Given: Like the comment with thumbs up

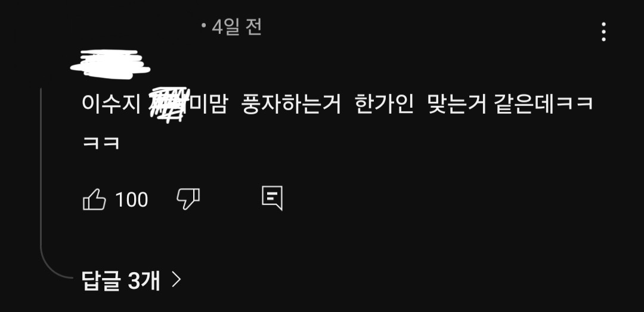Looking at the screenshot, I should pos(94,199).
